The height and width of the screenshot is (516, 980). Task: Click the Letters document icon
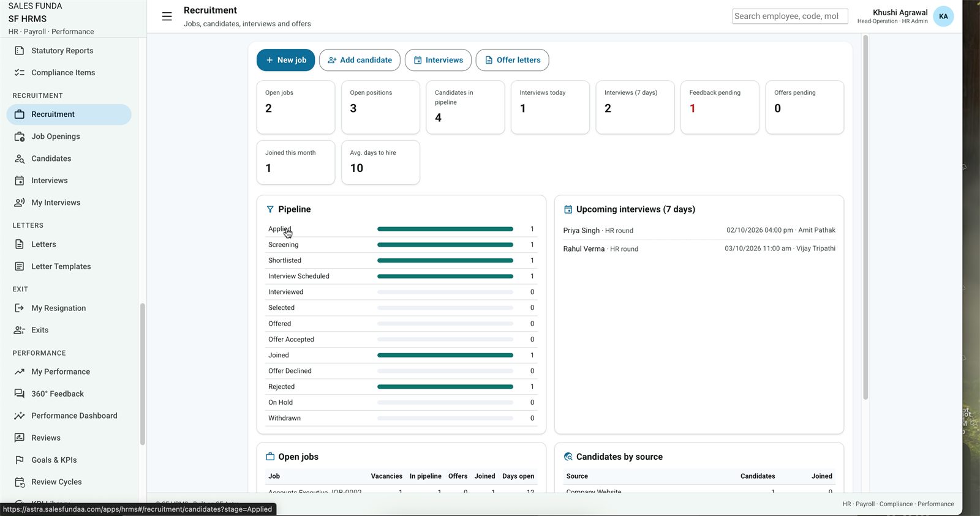click(x=20, y=244)
